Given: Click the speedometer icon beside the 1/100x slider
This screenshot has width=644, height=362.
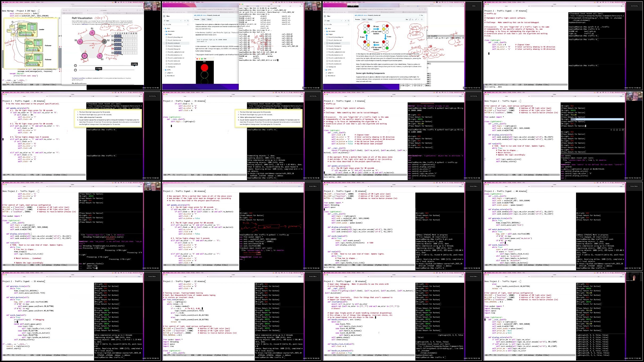Looking at the screenshot, I should [75, 70].
